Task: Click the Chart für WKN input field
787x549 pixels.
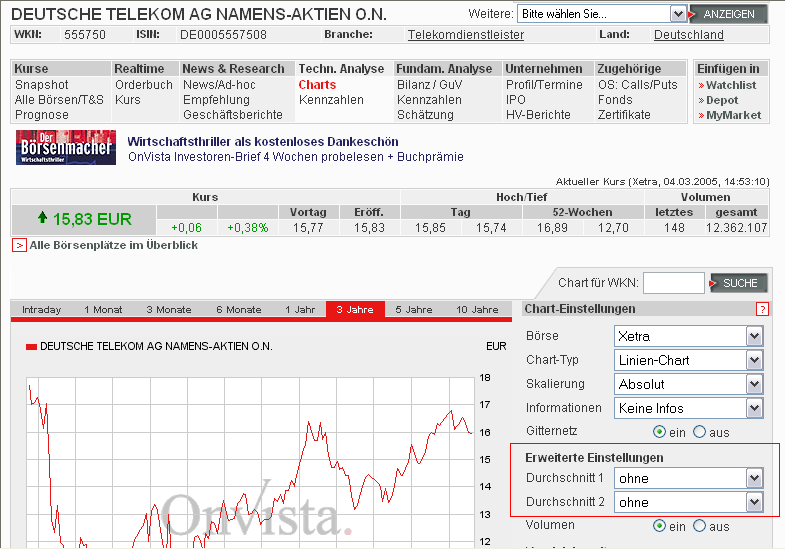Action: [674, 283]
